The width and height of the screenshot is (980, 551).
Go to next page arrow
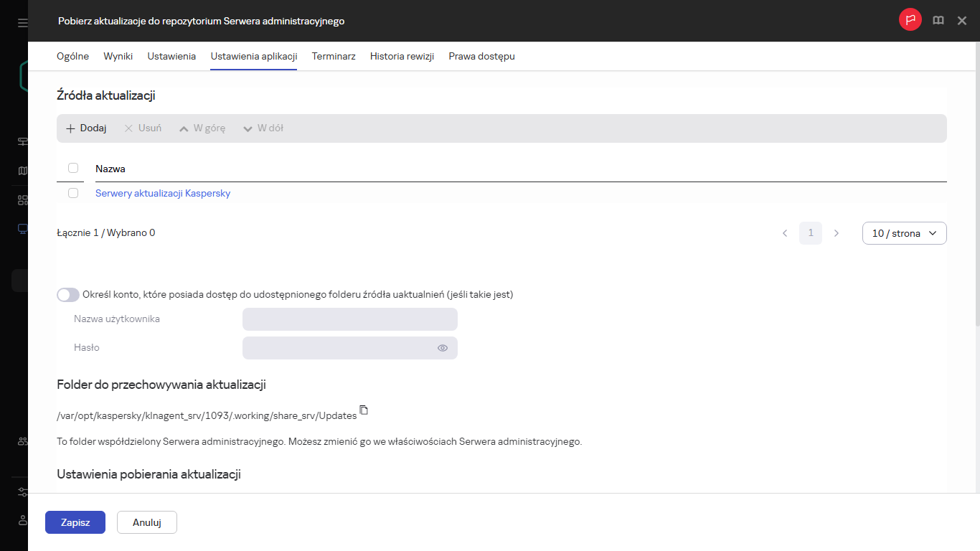click(x=836, y=233)
